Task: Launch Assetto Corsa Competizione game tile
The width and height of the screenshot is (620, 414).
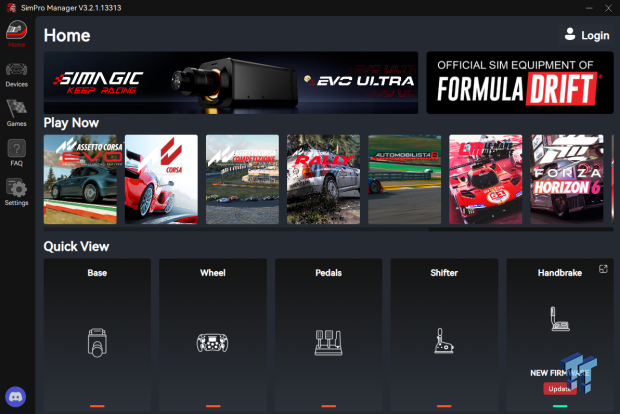Action: point(242,180)
